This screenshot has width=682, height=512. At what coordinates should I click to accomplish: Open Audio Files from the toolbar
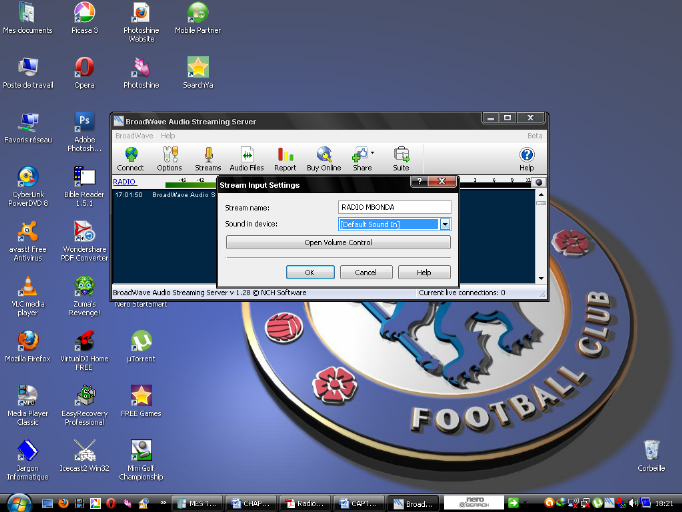[x=246, y=158]
